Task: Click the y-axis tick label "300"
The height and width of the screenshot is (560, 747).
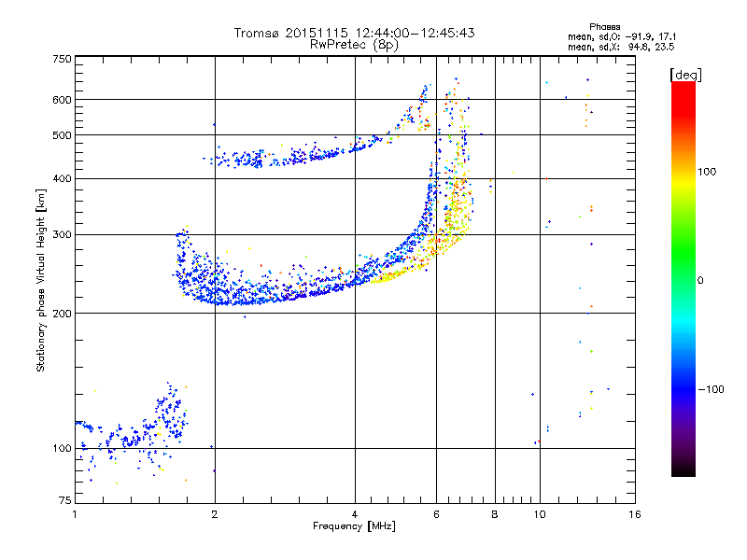Action: (x=62, y=235)
